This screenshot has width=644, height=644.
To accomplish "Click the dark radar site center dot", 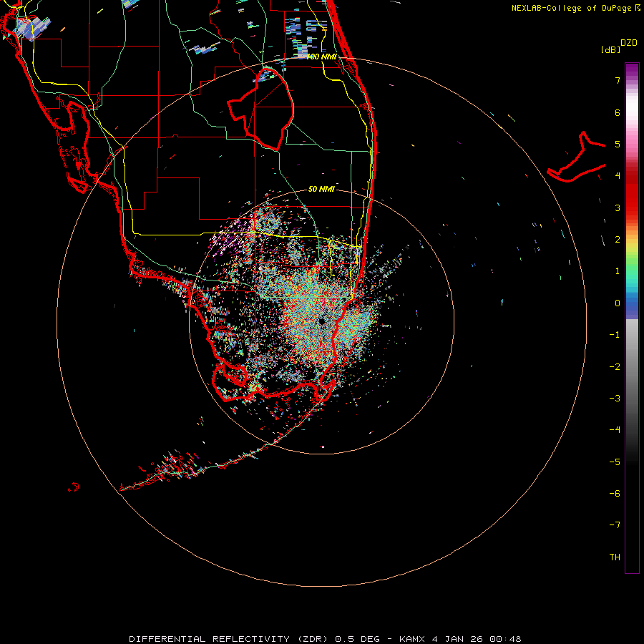I will 321,321.
